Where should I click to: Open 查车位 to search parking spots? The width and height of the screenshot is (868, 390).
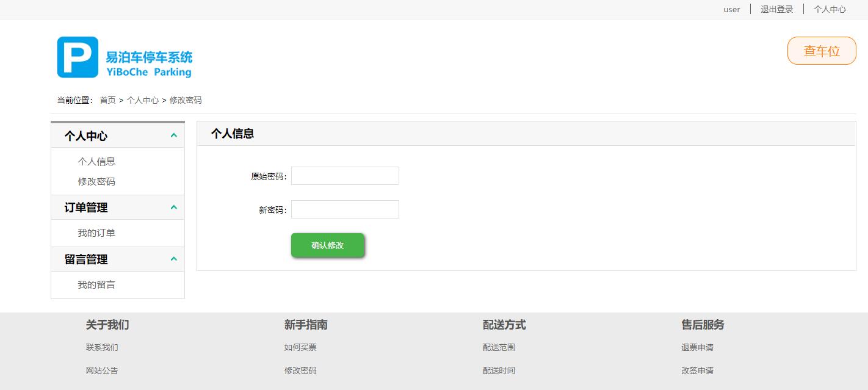click(x=822, y=51)
